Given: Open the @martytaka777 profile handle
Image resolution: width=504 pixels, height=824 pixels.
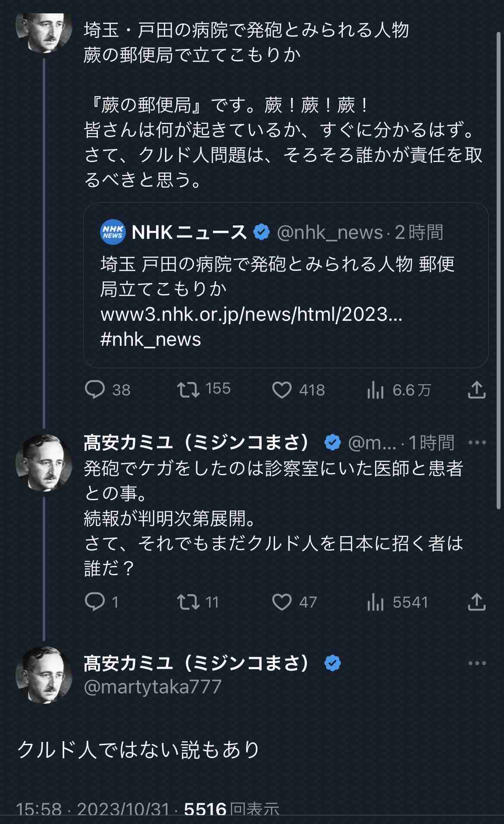Looking at the screenshot, I should [x=153, y=686].
